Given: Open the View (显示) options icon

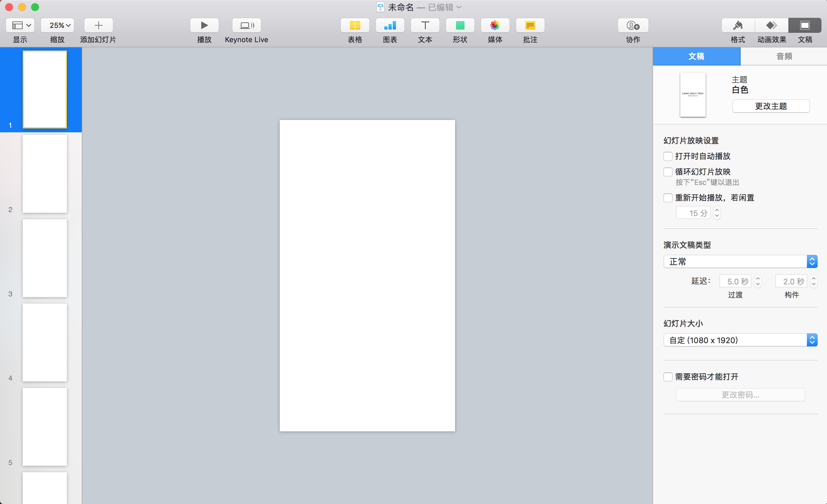Looking at the screenshot, I should [x=20, y=25].
